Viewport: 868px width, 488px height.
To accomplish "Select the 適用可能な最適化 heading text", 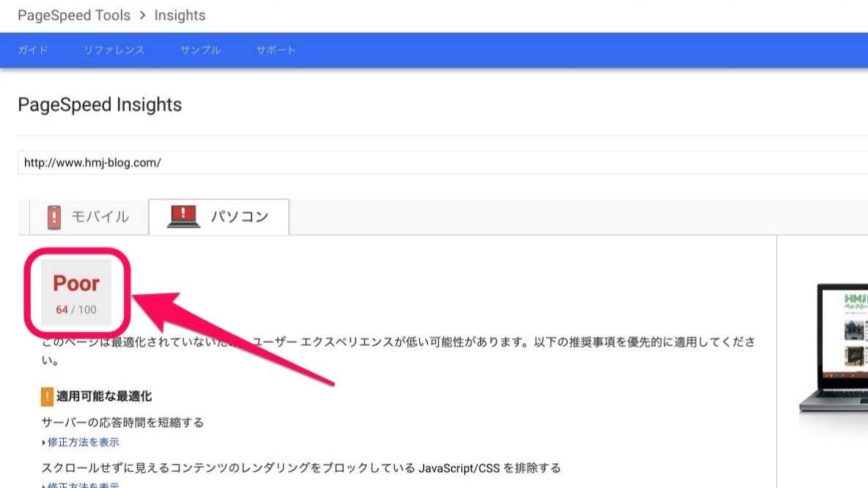I will (104, 396).
